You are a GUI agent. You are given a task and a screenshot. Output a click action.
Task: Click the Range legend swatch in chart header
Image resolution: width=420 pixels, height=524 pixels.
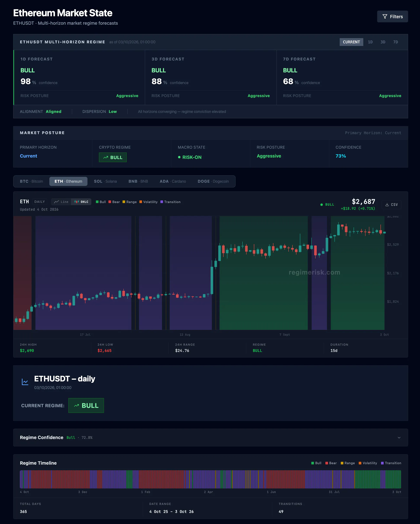point(124,202)
